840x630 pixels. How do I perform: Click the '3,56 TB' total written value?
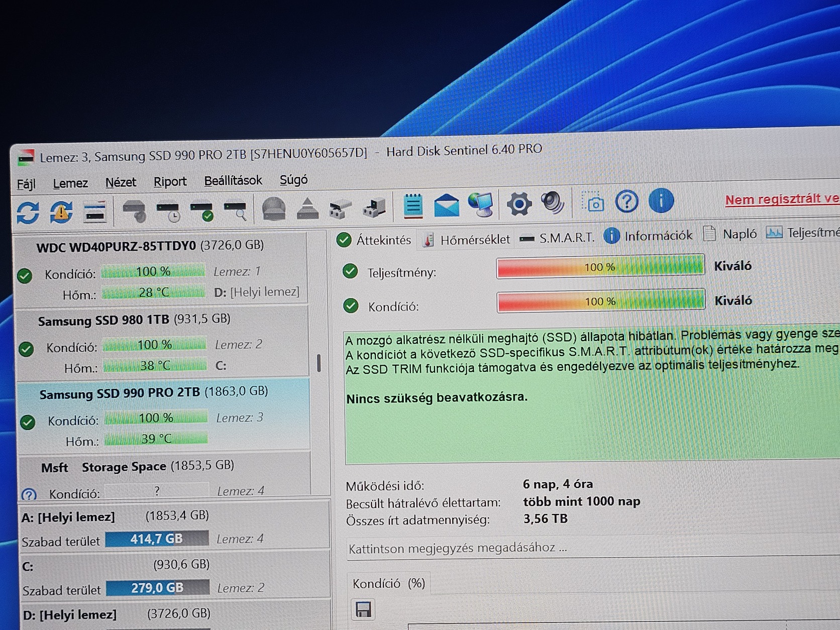tap(546, 518)
